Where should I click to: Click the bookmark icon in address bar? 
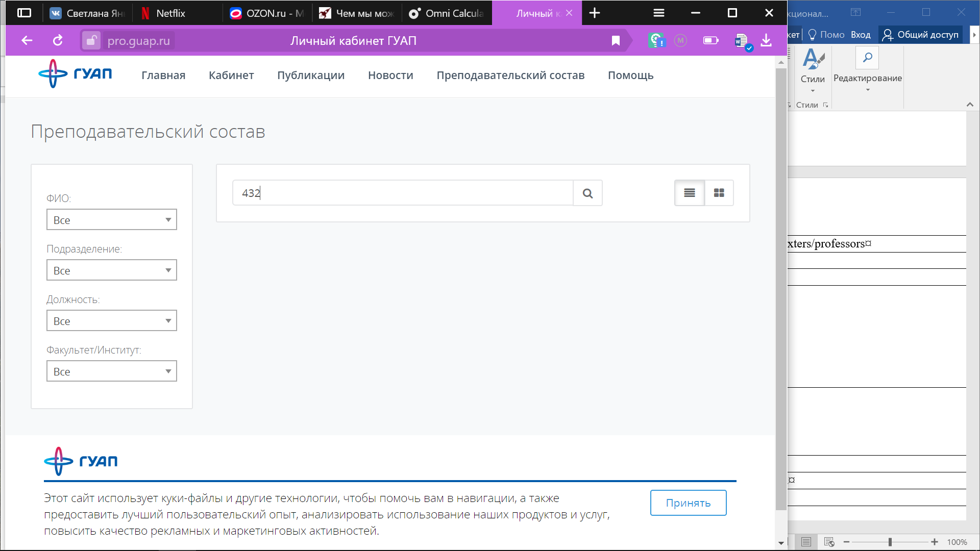(616, 41)
